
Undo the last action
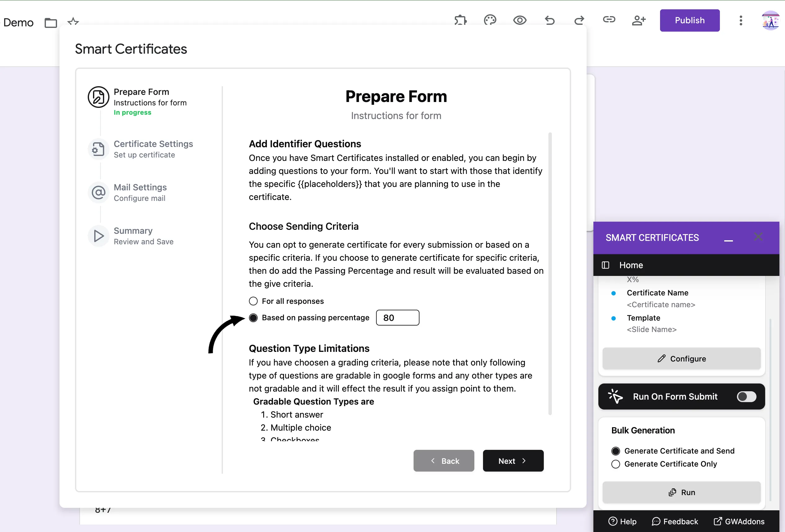tap(550, 20)
